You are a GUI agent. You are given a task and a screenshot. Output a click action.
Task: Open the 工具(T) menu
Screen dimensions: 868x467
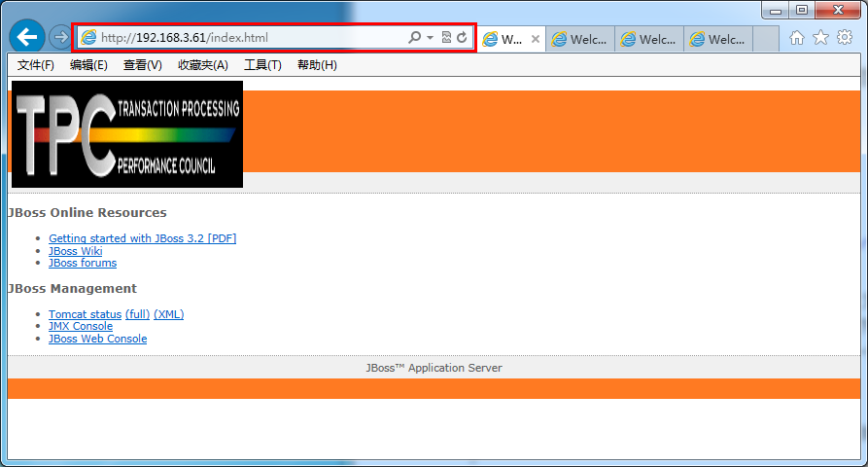coord(262,65)
